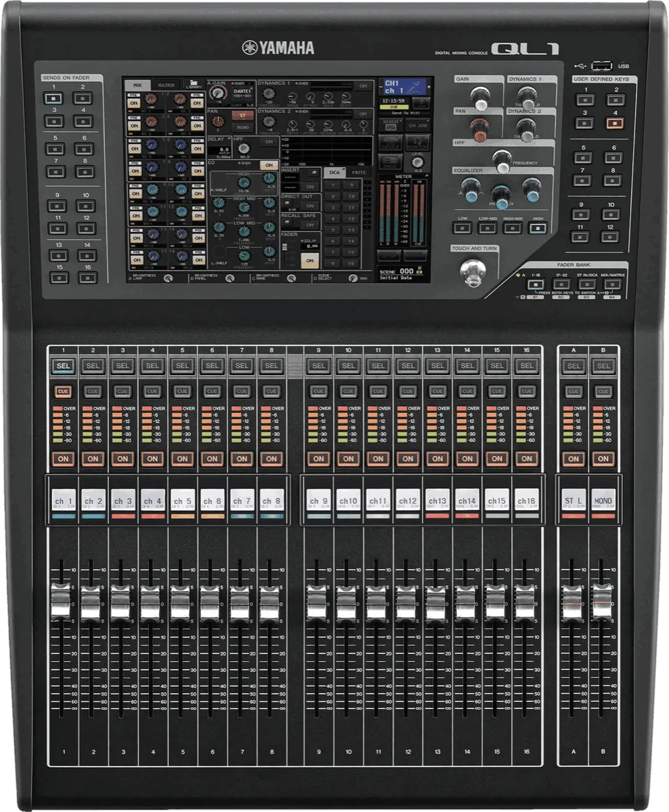Tap the on-screen PAN knob
Viewport: 669px width, 812px height.
[x=218, y=122]
